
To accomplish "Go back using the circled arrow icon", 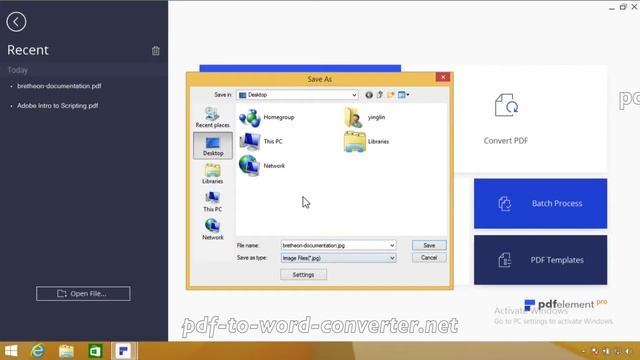I will point(16,22).
